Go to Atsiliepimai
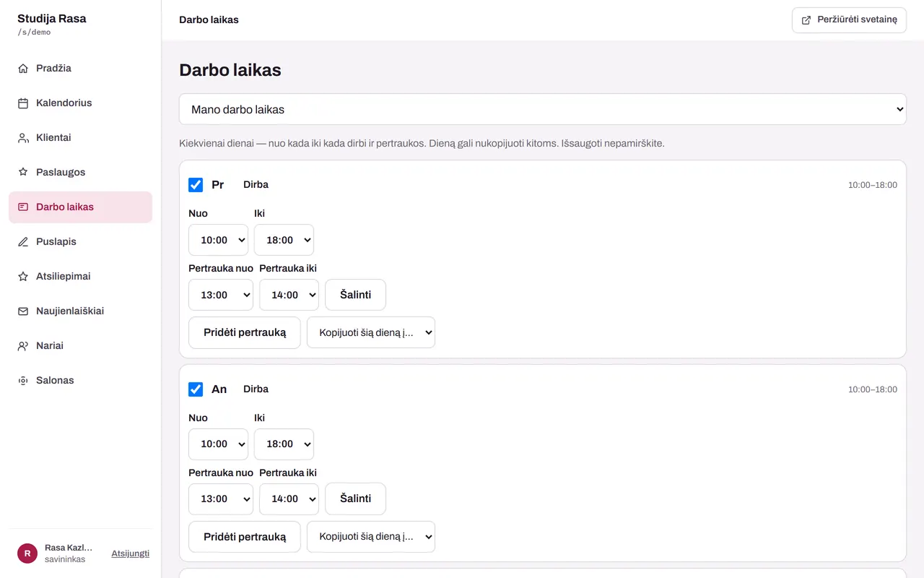 click(x=80, y=277)
